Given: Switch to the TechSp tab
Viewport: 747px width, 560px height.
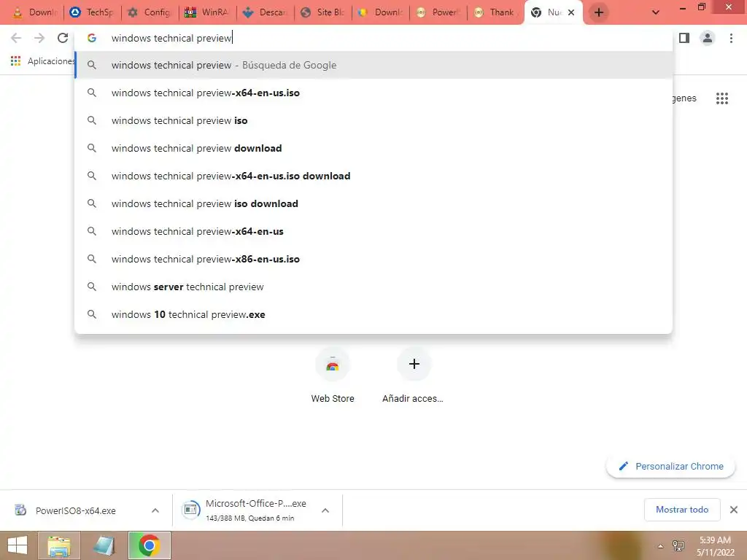Looking at the screenshot, I should click(x=93, y=12).
